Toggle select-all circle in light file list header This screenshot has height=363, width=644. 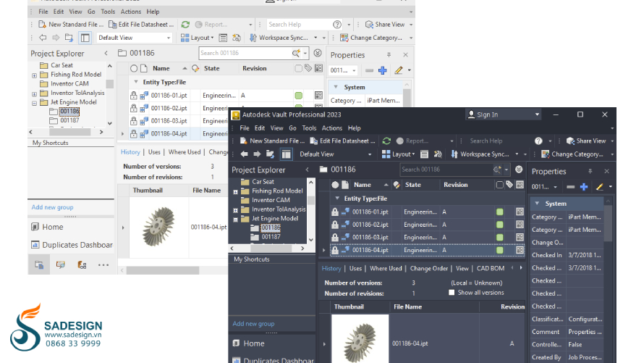[134, 69]
